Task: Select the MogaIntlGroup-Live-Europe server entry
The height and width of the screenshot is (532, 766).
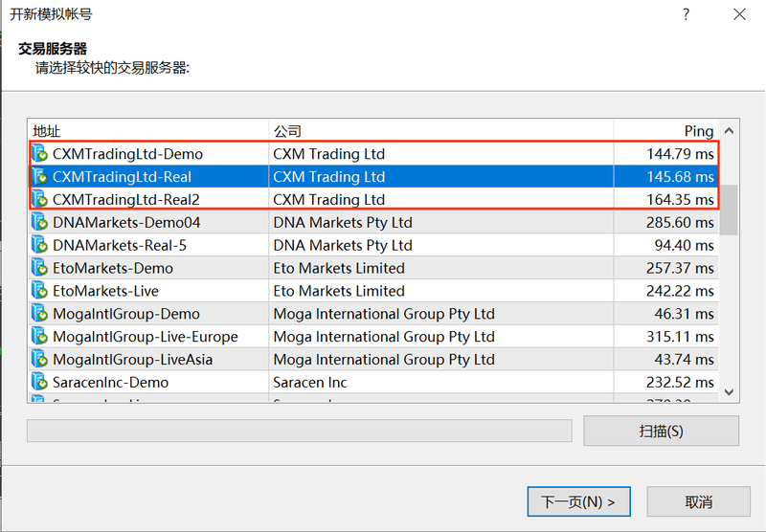Action: 373,336
